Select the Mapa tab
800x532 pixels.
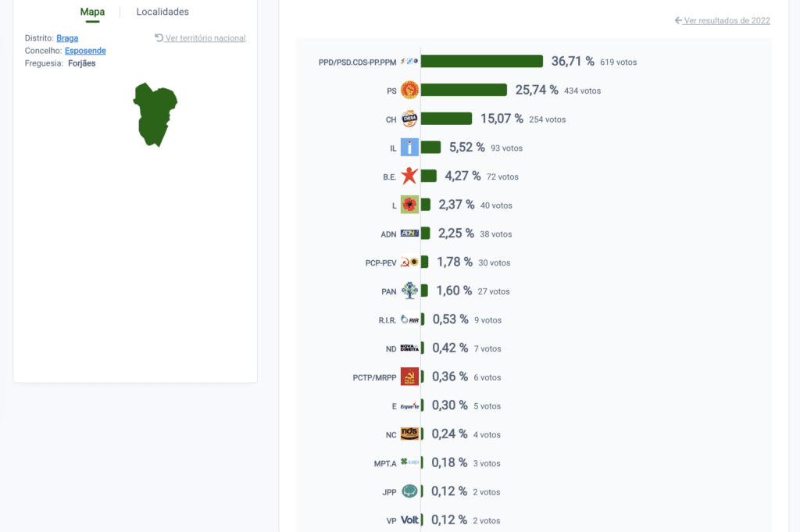tap(92, 12)
